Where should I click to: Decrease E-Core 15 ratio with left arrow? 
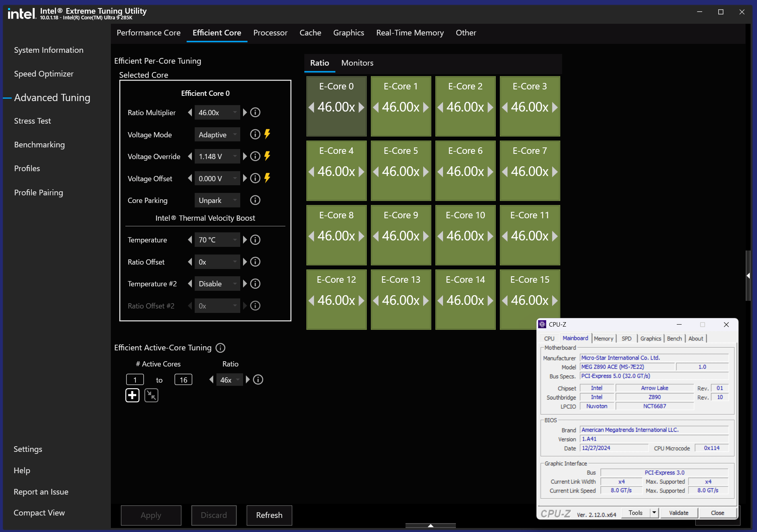tap(505, 300)
